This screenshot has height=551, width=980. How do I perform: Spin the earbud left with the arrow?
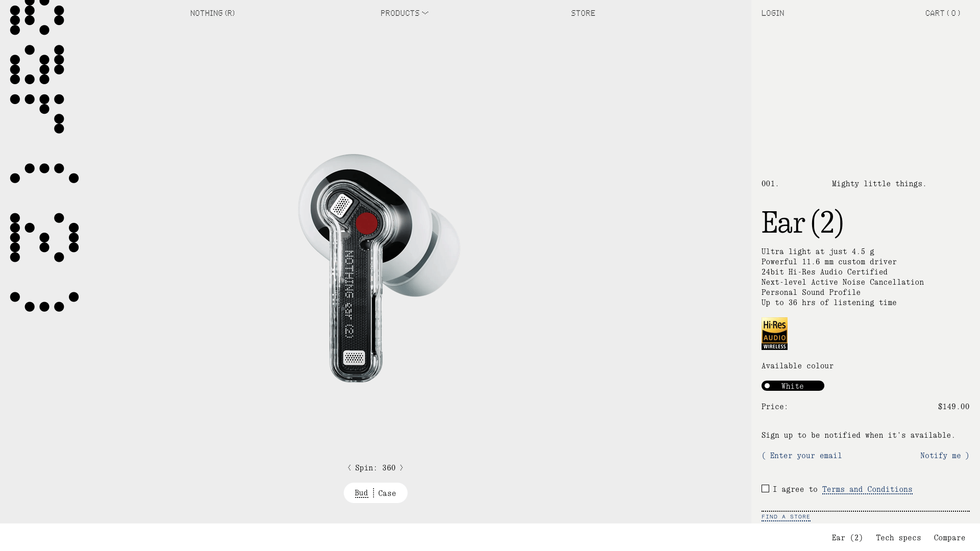pos(349,468)
